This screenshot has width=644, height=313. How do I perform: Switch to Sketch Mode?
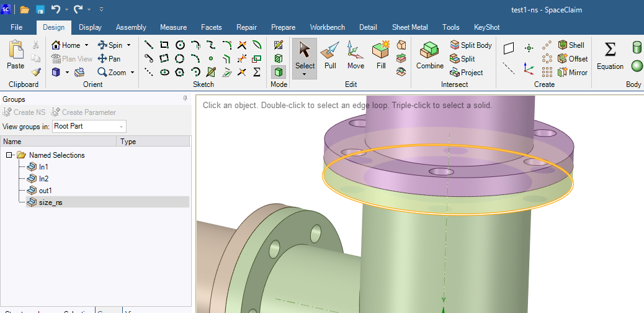[279, 45]
